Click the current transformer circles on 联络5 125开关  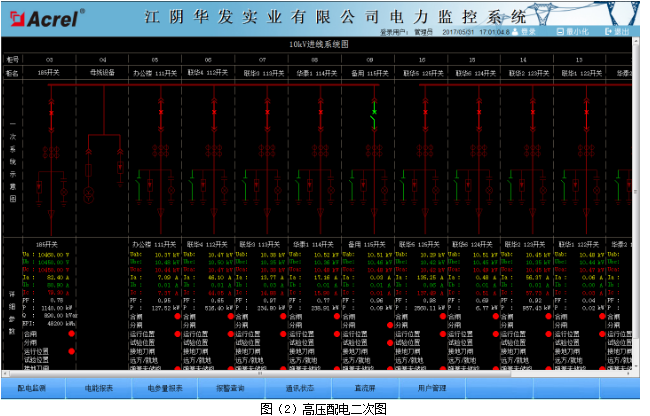(425, 151)
